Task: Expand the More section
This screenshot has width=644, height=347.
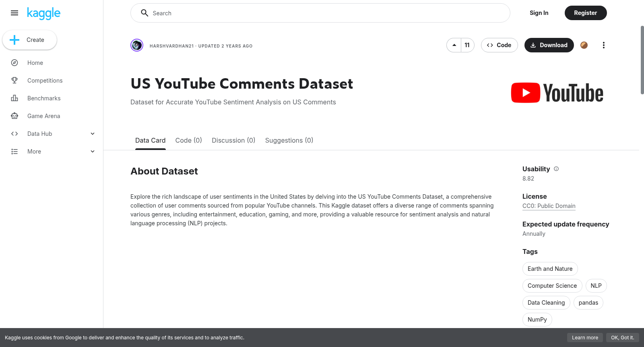Action: pos(93,152)
